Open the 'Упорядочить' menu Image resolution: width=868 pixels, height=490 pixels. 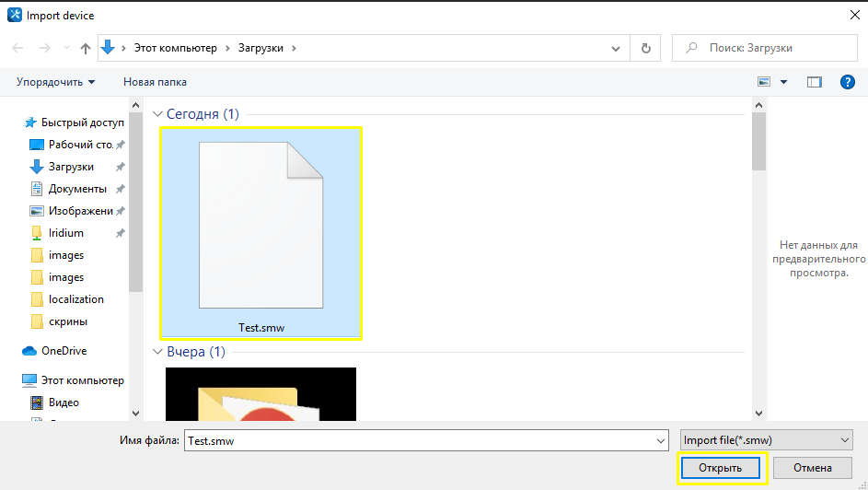55,82
